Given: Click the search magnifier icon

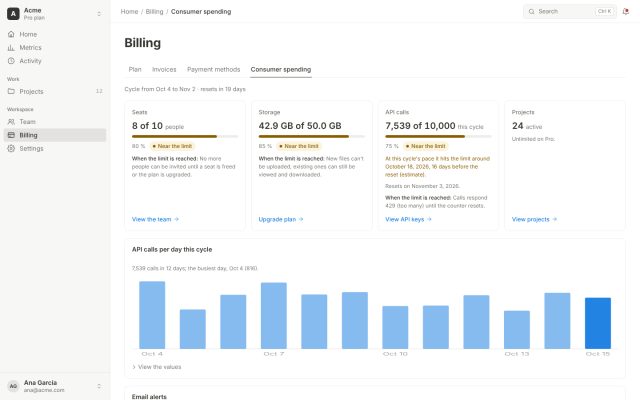Looking at the screenshot, I should [x=531, y=11].
